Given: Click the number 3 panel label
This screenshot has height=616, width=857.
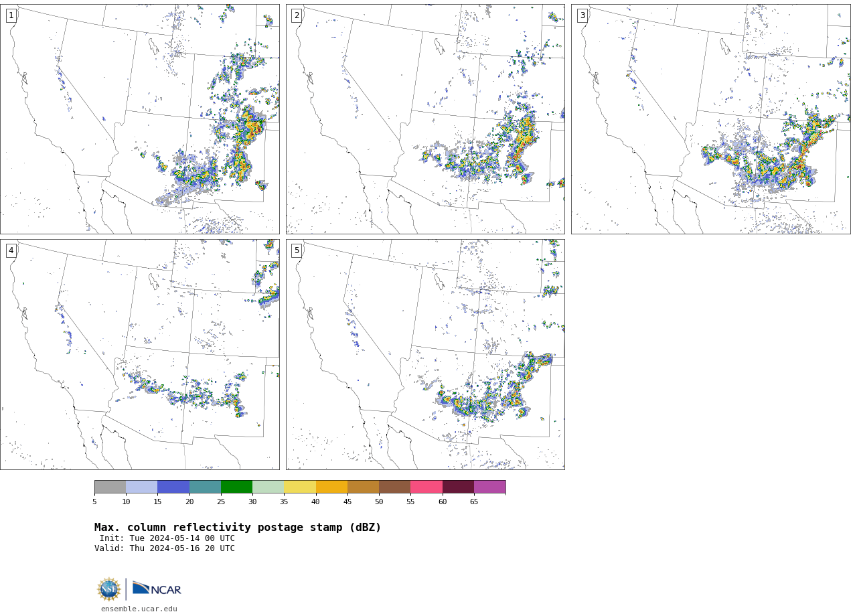Looking at the screenshot, I should (x=582, y=15).
